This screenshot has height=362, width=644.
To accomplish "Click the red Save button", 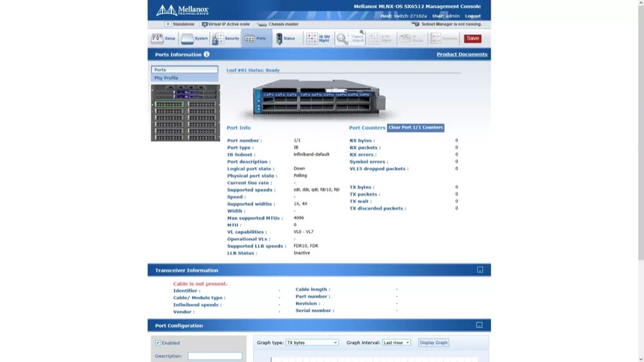I will tap(473, 38).
